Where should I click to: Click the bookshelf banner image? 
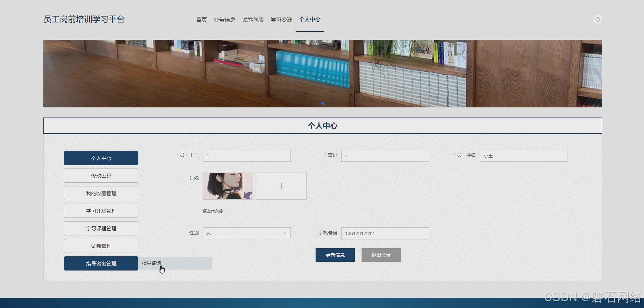click(322, 74)
